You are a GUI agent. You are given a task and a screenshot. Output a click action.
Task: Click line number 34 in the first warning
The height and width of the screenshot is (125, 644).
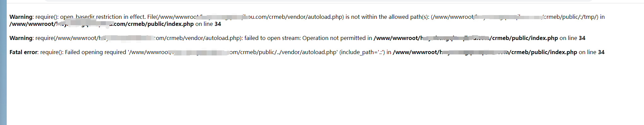pos(218,24)
